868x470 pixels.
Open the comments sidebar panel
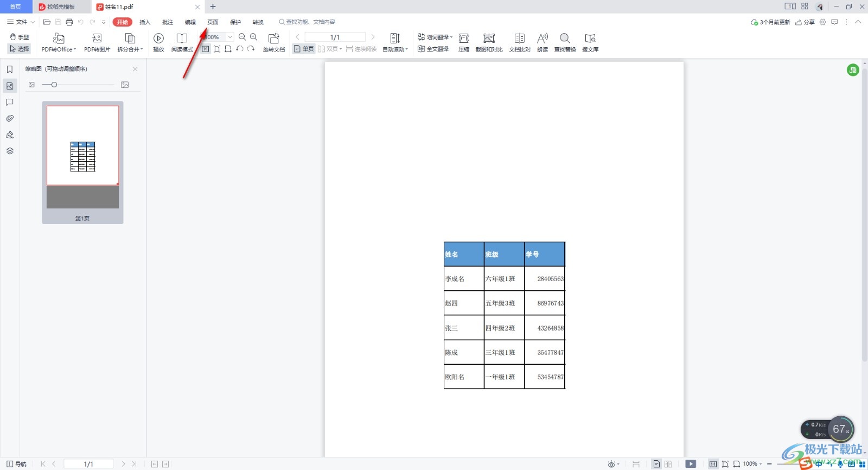point(10,102)
